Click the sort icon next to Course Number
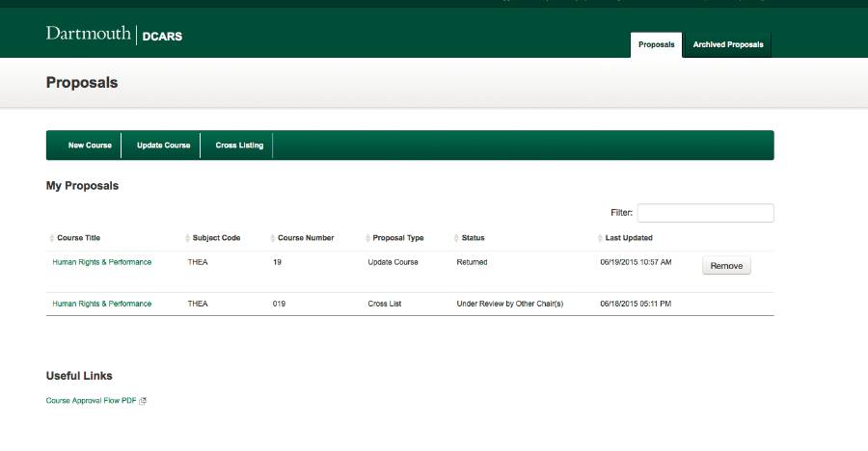This screenshot has height=451, width=868. (x=272, y=238)
